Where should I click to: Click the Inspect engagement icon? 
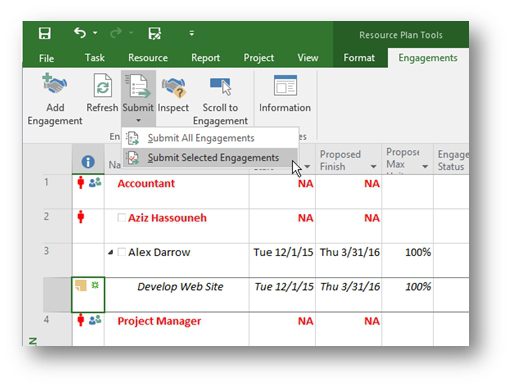pos(173,87)
